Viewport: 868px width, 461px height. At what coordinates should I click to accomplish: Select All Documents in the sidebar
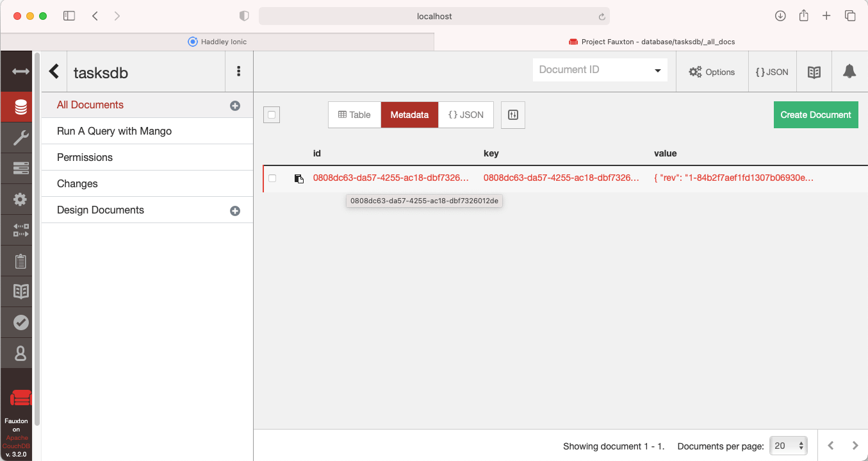point(90,105)
